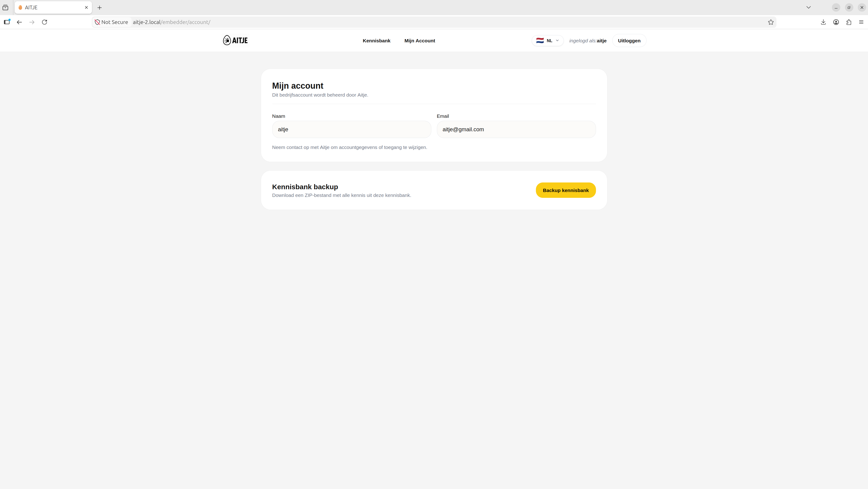Open the tab overview icon at top-left
This screenshot has height=489, width=868.
click(5, 7)
